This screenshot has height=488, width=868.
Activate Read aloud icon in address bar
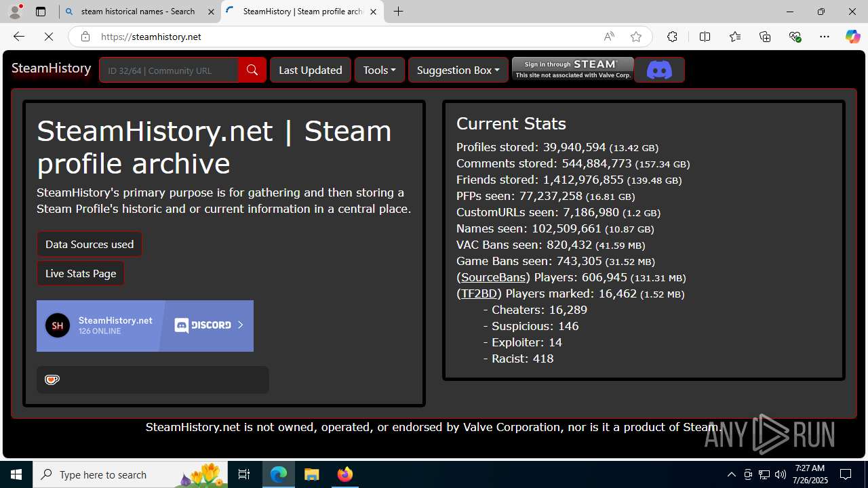tap(609, 37)
